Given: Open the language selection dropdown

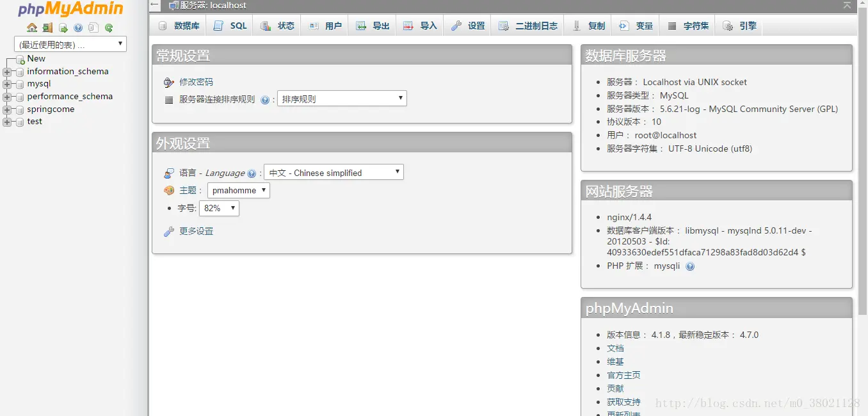Looking at the screenshot, I should click(334, 172).
